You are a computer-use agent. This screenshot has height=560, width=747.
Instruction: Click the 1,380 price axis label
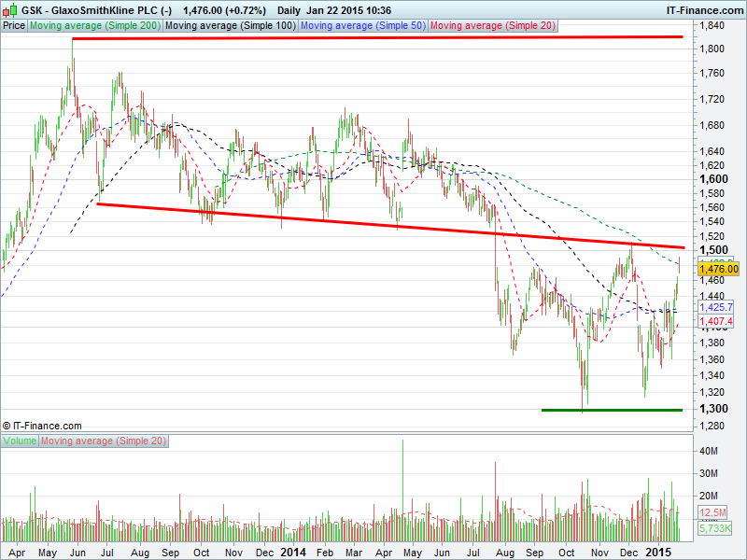tap(712, 343)
